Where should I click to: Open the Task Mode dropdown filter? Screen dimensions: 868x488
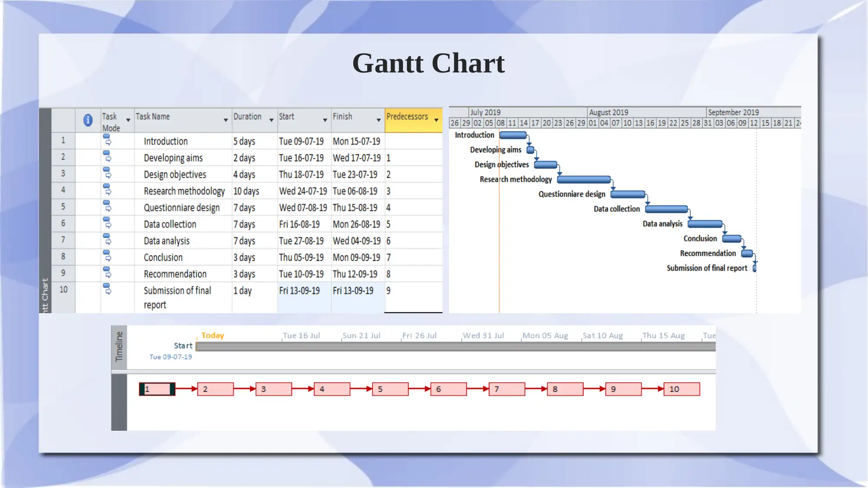pos(127,117)
